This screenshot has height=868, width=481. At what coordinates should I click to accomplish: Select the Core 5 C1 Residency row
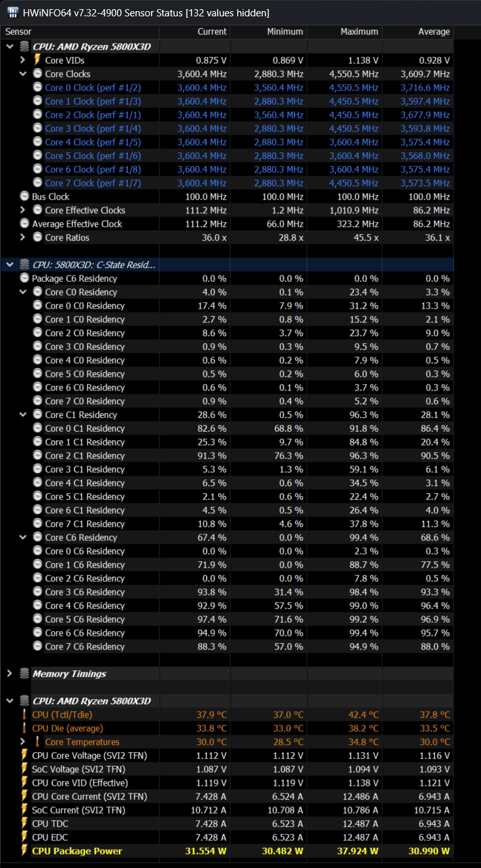click(227, 496)
